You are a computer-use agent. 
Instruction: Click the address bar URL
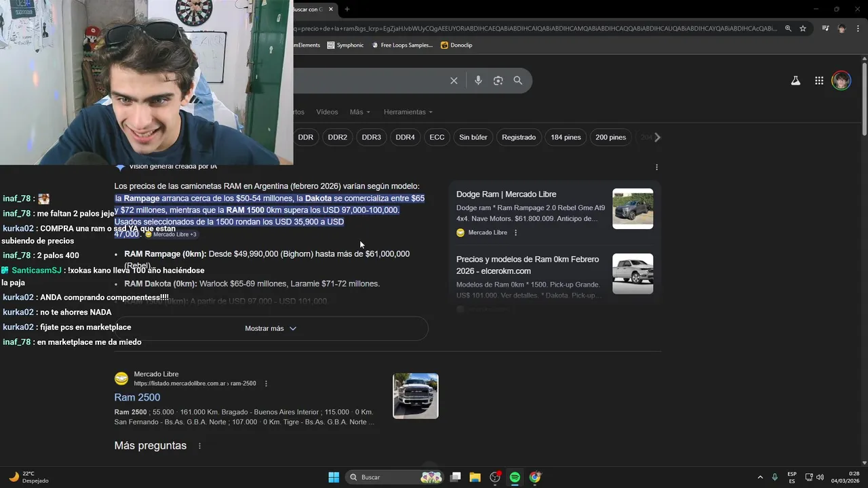pyautogui.click(x=536, y=28)
